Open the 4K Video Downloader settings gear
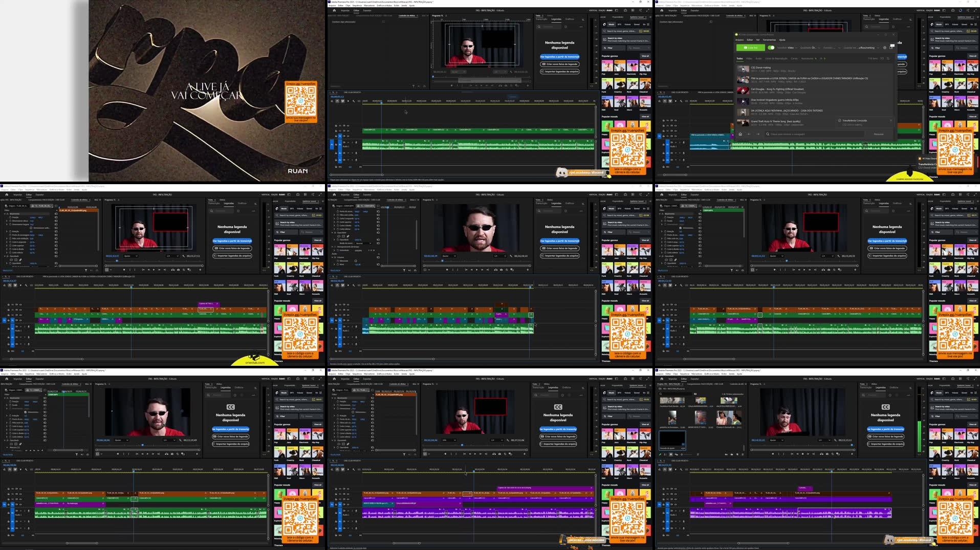This screenshot has width=980, height=550. (x=885, y=48)
